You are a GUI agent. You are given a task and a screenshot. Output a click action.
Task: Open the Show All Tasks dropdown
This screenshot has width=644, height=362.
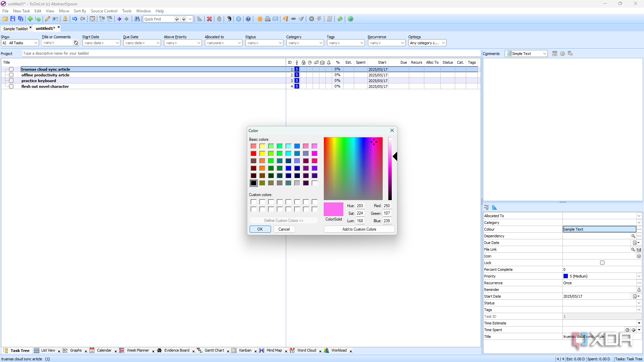20,43
